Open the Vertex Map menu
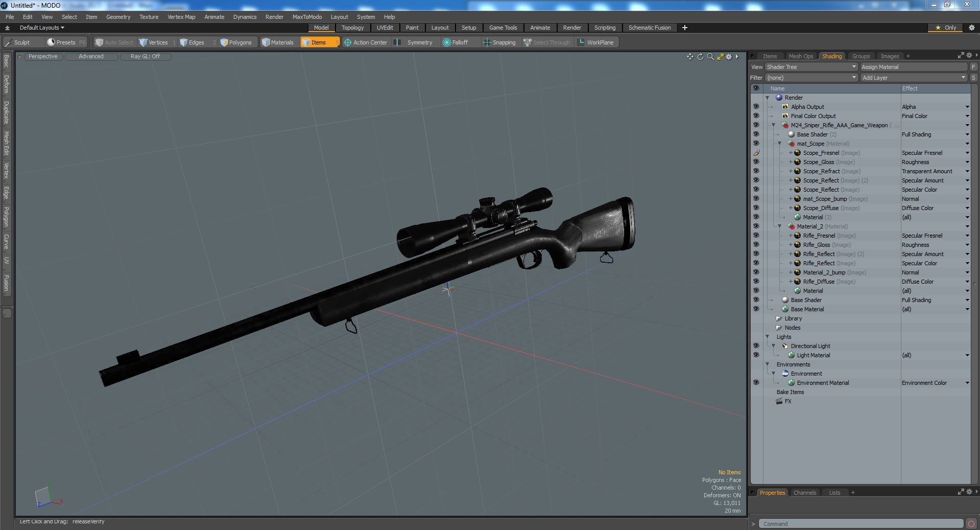This screenshot has width=980, height=530. pos(181,17)
